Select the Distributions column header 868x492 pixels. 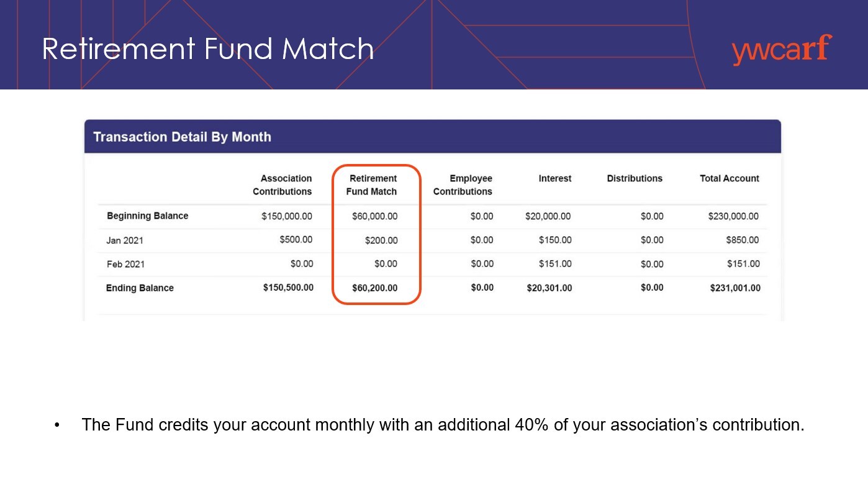tap(635, 179)
